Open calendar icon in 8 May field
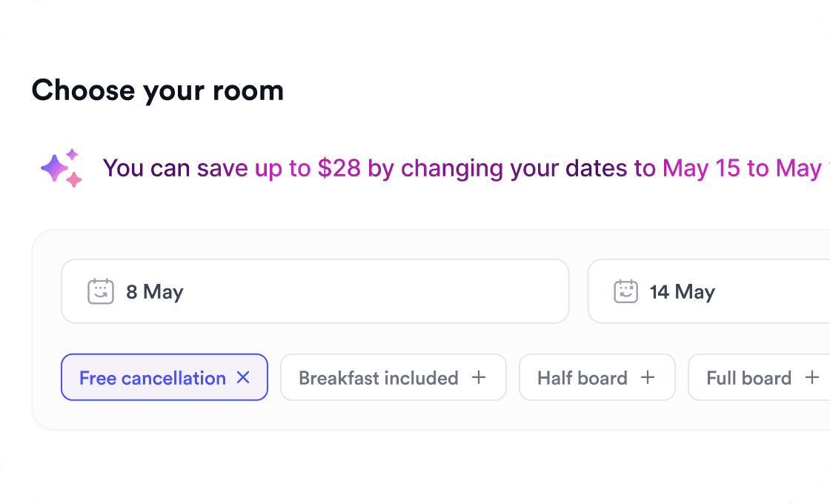The width and height of the screenshot is (830, 504). 101,291
